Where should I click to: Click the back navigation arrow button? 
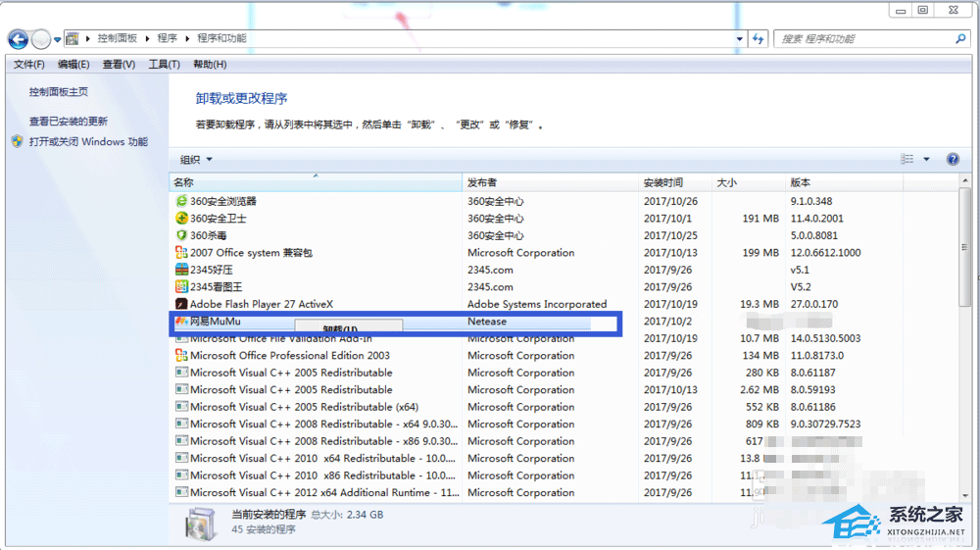point(19,39)
